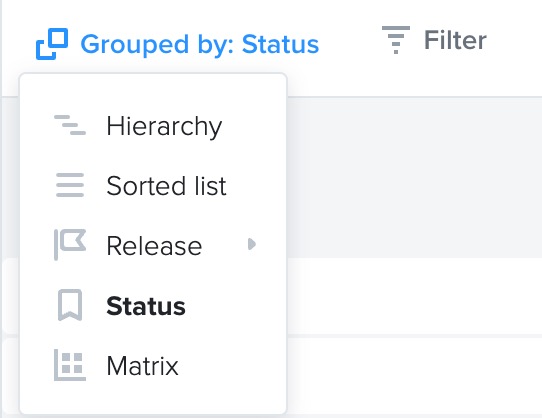Viewport: 542px width, 418px height.
Task: Click the overlapping squares grouping icon
Action: [x=52, y=44]
